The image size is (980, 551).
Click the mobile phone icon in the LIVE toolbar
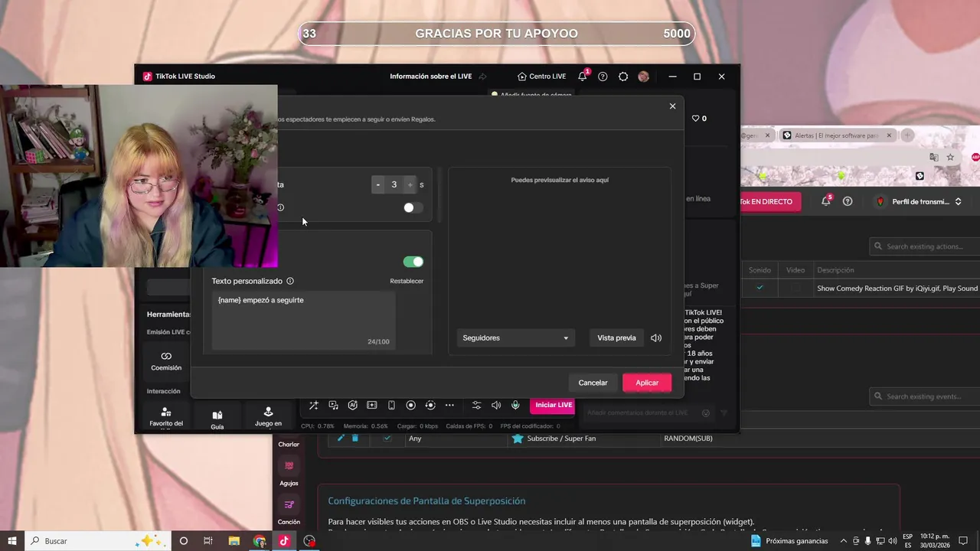point(391,405)
